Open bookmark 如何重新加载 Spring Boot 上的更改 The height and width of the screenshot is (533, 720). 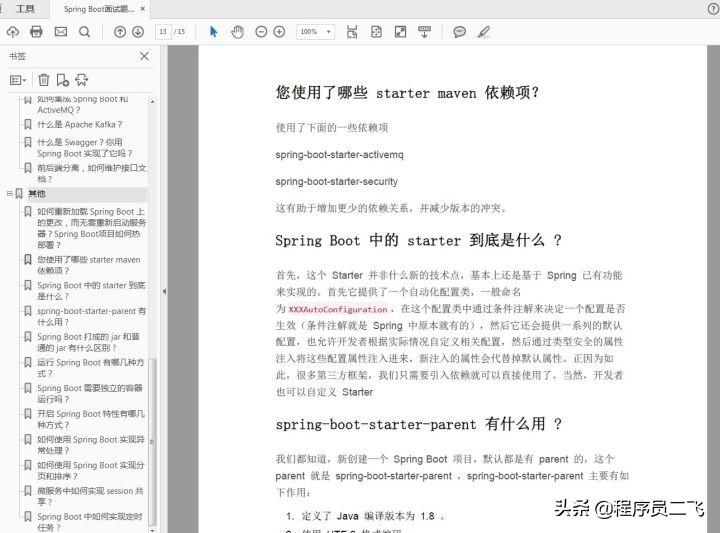coord(91,228)
